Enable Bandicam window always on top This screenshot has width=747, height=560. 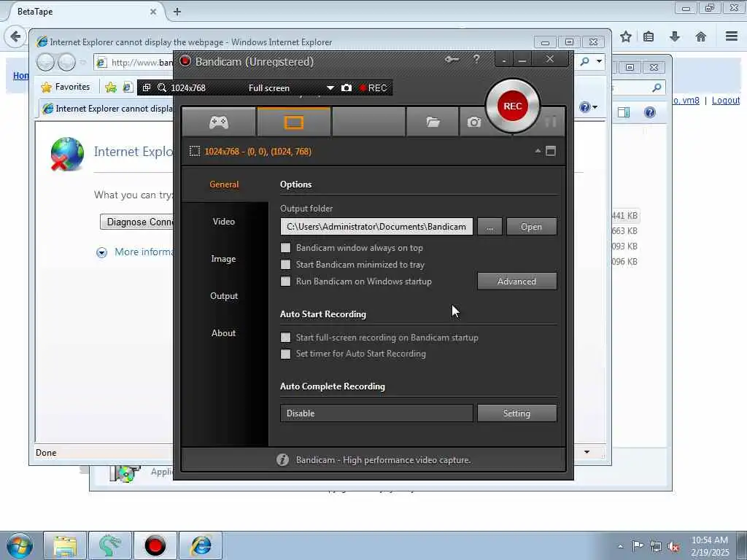coord(285,248)
